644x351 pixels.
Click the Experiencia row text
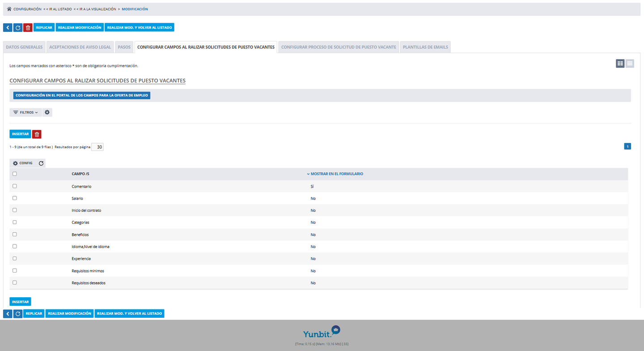[x=81, y=259]
